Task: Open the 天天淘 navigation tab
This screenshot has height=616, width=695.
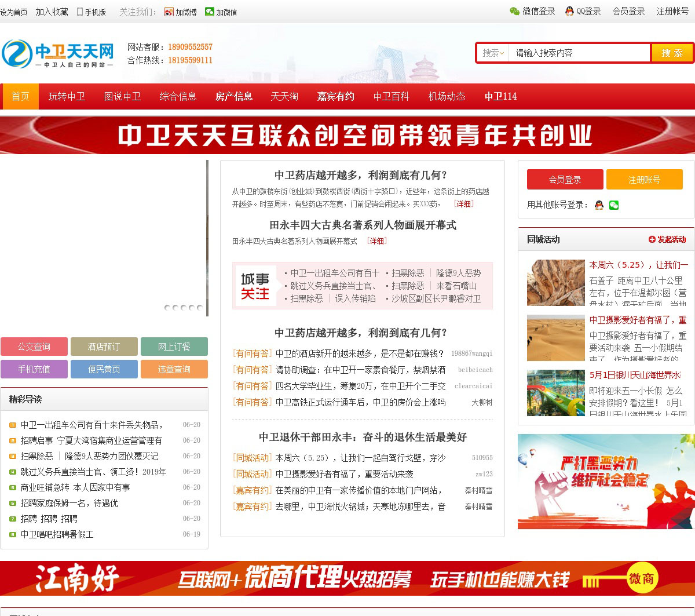Action: pyautogui.click(x=284, y=96)
